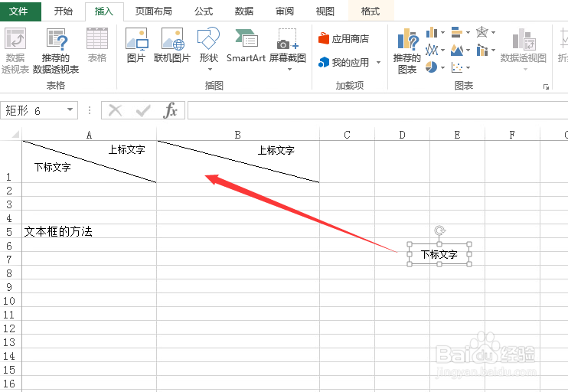The height and width of the screenshot is (392, 568).
Task: Open 应用商店 app store add-in
Action: (344, 38)
